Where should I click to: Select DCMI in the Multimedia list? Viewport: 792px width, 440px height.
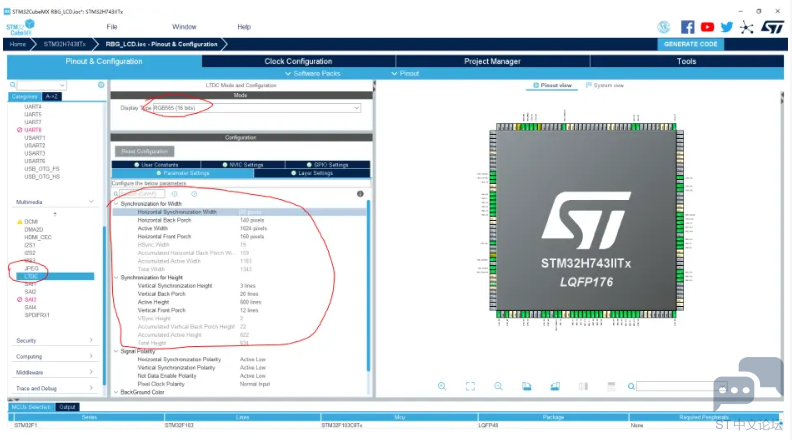coord(31,222)
